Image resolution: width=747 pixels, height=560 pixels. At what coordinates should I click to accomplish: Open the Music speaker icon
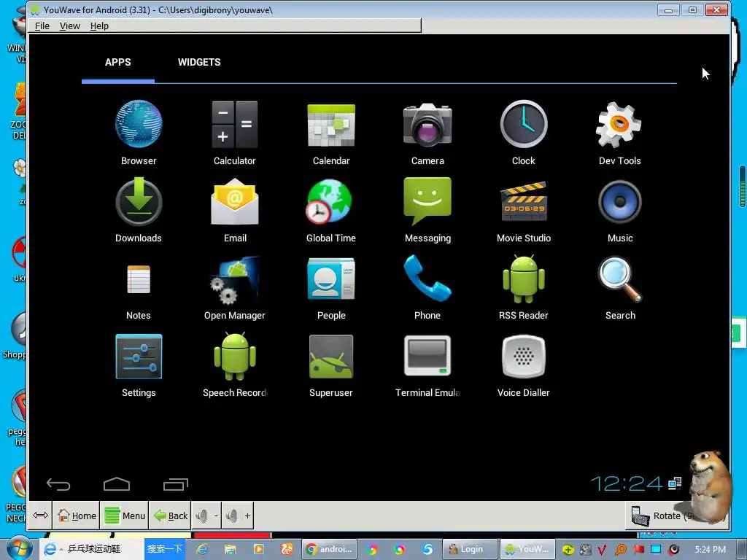click(620, 202)
